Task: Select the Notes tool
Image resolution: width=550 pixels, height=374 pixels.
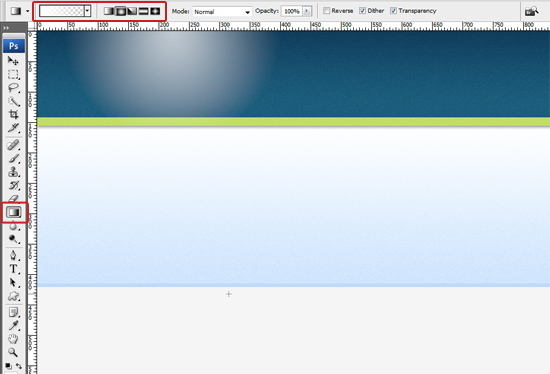Action: pyautogui.click(x=13, y=312)
